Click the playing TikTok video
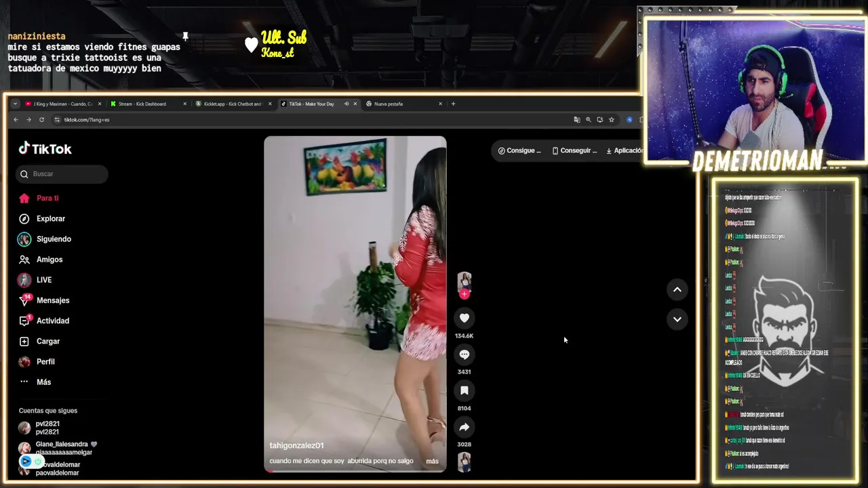The width and height of the screenshot is (868, 488). 355,304
